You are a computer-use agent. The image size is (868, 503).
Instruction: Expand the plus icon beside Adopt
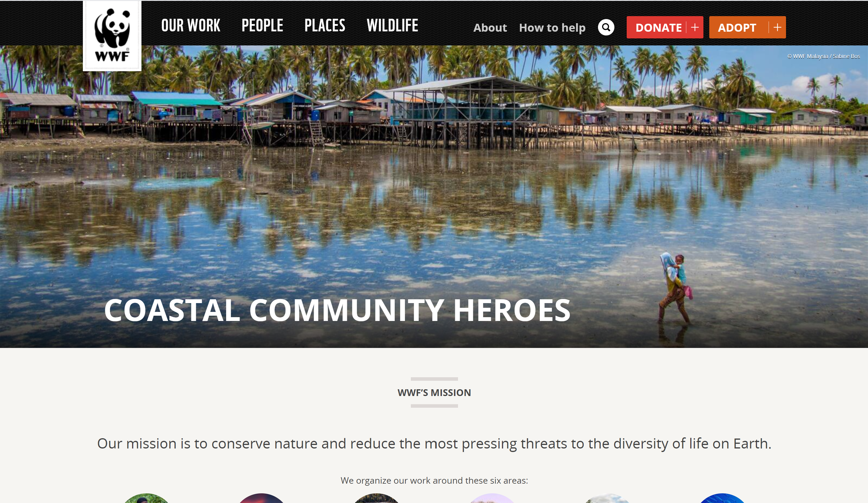pos(777,27)
